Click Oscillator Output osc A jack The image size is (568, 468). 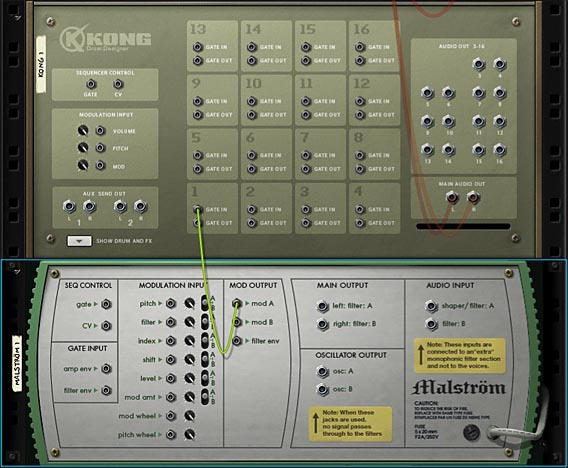point(322,371)
